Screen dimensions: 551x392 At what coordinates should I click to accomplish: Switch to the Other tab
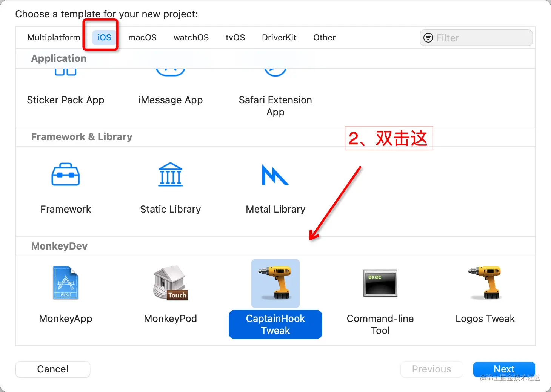(324, 38)
